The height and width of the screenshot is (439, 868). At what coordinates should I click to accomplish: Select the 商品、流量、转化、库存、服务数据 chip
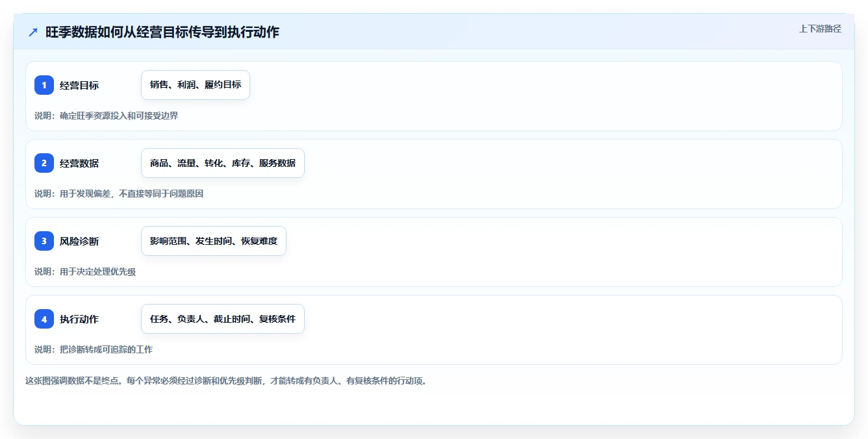coord(223,163)
